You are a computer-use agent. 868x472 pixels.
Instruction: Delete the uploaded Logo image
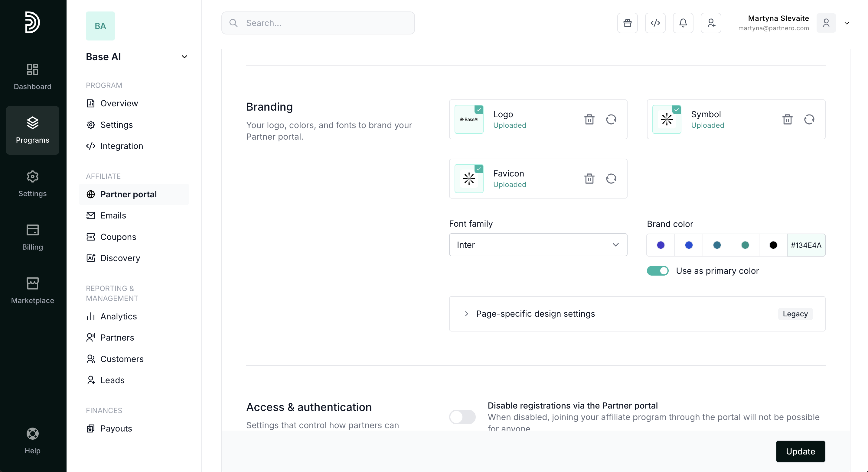point(589,119)
